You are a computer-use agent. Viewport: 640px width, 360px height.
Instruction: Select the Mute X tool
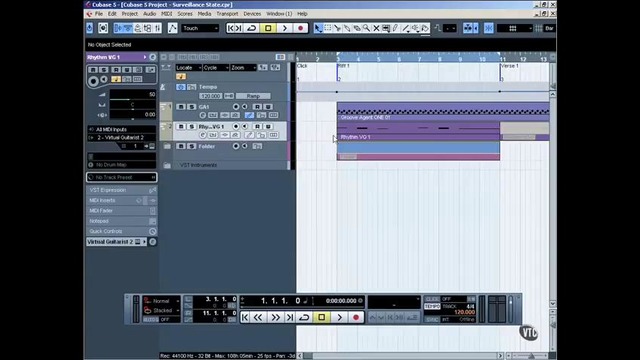pos(376,28)
